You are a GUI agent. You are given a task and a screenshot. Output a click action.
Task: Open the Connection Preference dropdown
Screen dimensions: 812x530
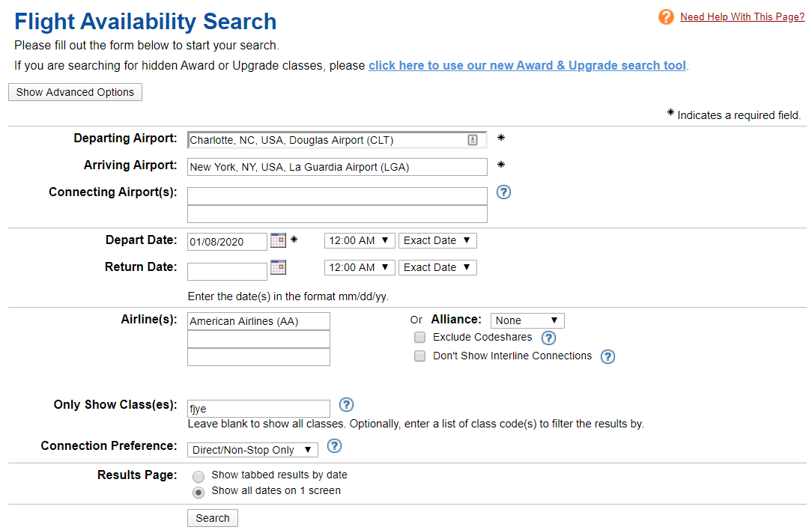252,450
